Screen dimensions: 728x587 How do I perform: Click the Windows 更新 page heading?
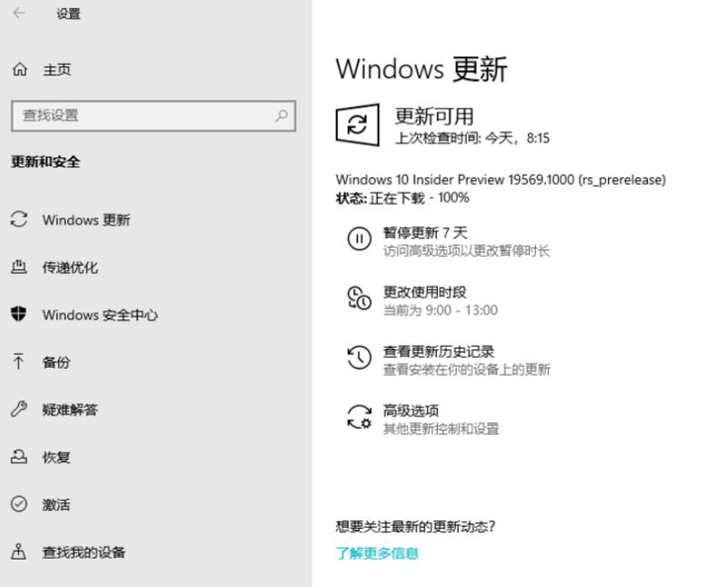pyautogui.click(x=421, y=69)
